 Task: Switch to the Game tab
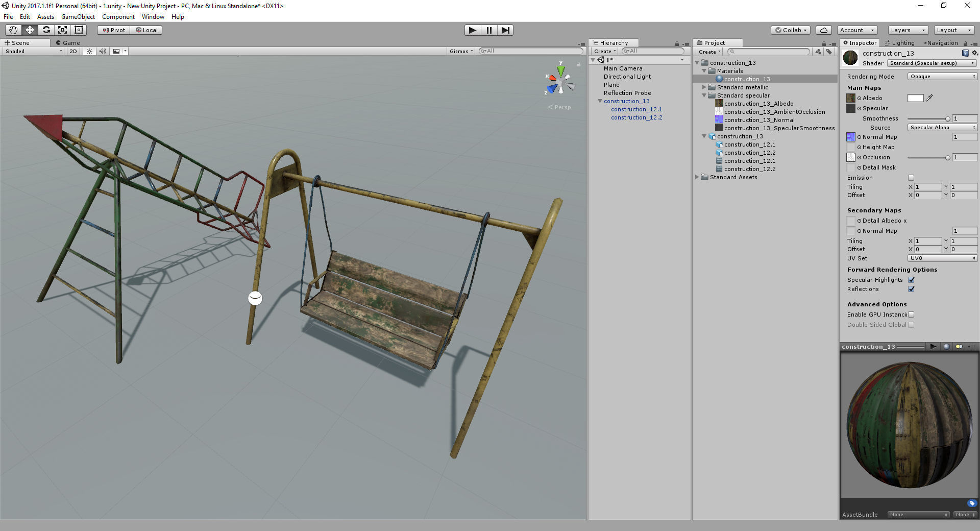coord(68,43)
